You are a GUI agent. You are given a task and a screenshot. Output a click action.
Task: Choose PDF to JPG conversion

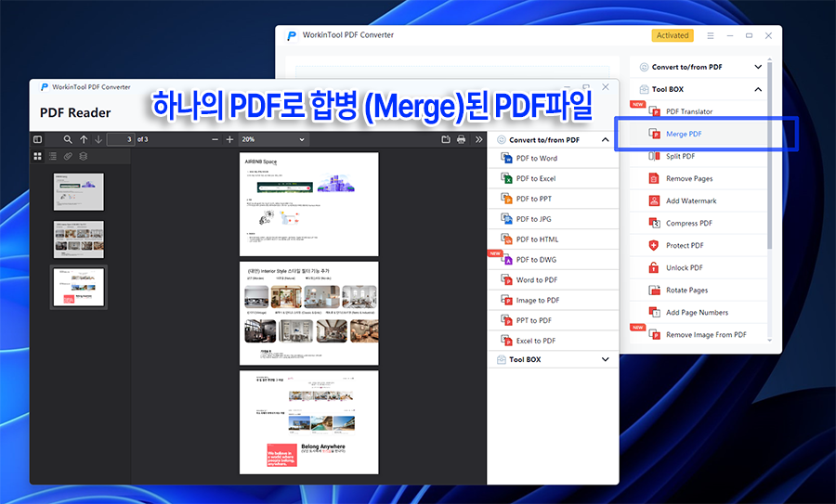[x=554, y=219]
